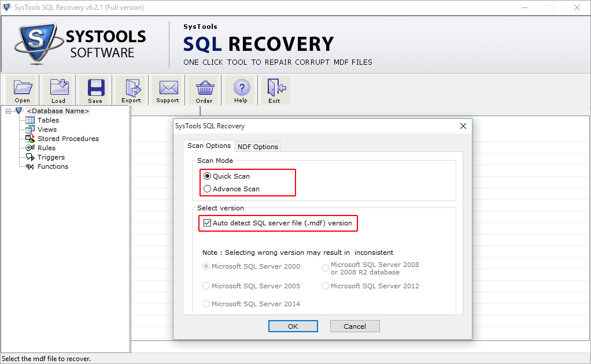Click the Stored Procedures icon in tree

(29, 139)
